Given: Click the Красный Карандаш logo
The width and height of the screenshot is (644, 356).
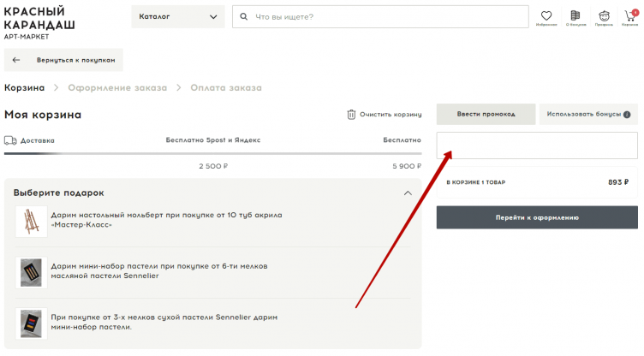Looking at the screenshot, I should 39,21.
